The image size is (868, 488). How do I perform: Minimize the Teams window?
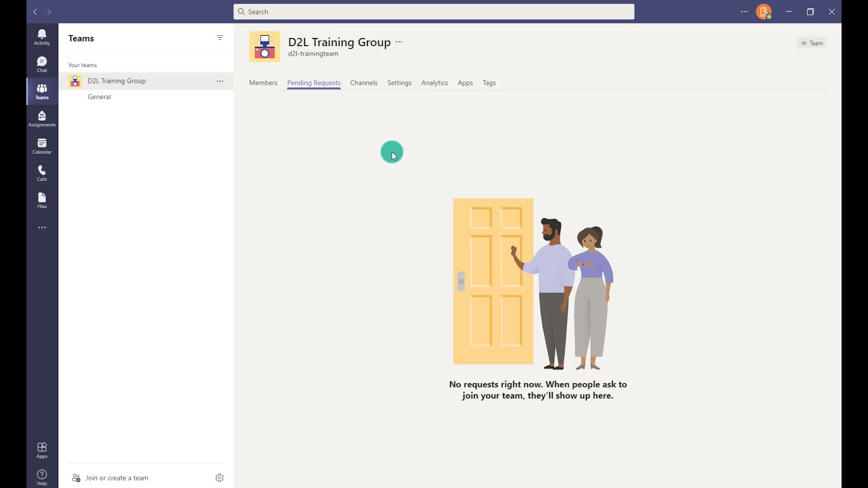point(789,12)
